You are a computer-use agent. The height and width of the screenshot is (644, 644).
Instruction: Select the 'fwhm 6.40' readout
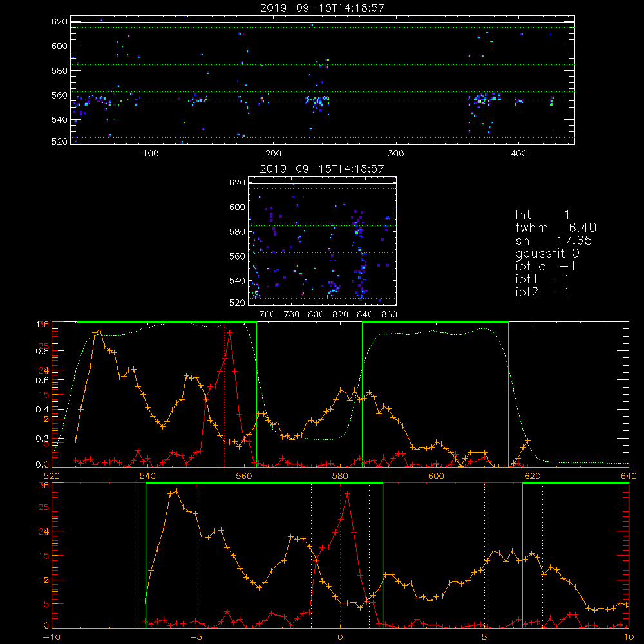[556, 227]
